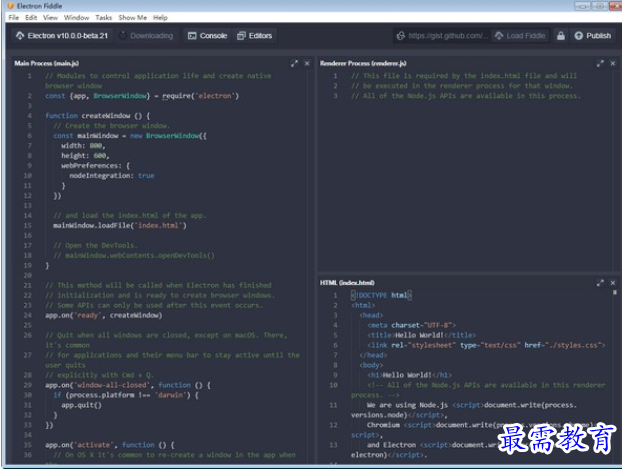622x470 pixels.
Task: Open the Tasks menu
Action: click(104, 17)
